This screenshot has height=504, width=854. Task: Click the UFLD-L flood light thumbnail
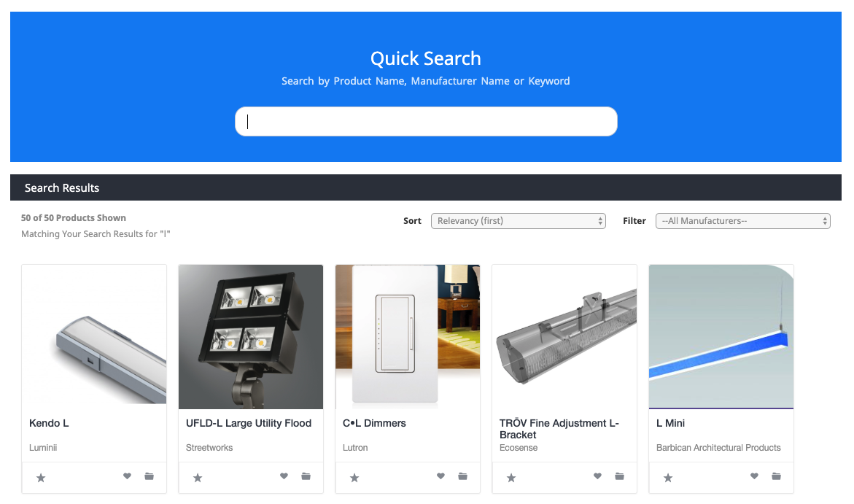click(251, 337)
